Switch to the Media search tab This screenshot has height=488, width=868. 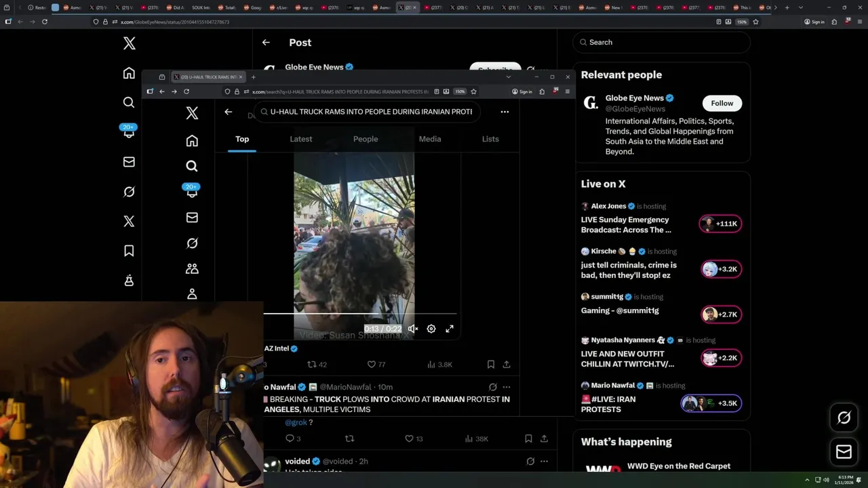click(x=430, y=139)
